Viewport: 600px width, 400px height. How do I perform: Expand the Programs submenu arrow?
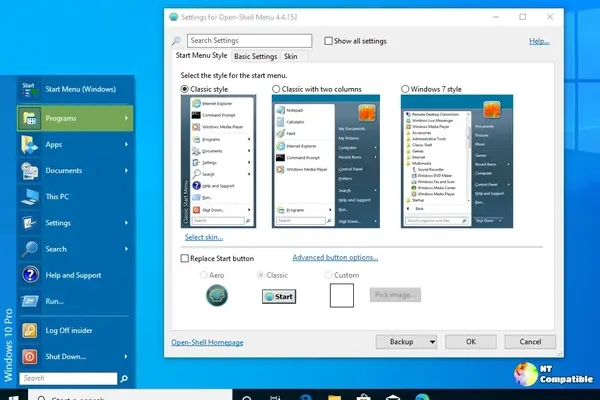click(126, 118)
